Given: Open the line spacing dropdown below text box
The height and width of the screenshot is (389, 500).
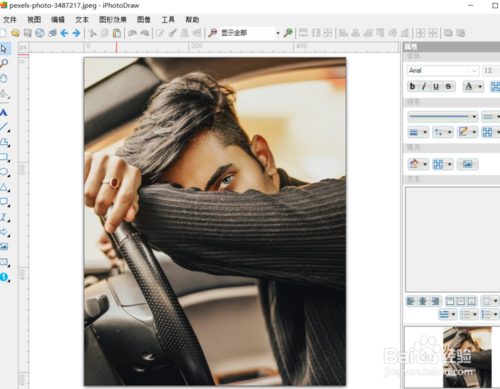Looking at the screenshot, I should [x=447, y=314].
